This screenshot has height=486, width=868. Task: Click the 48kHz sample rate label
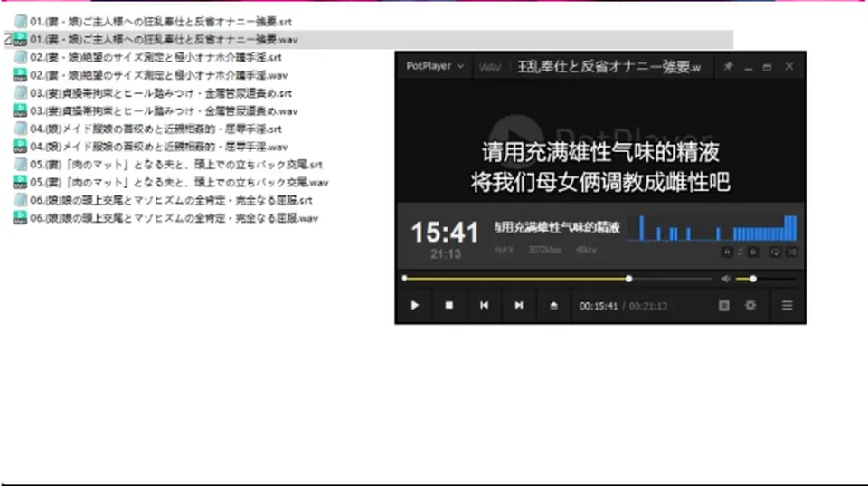tap(586, 250)
